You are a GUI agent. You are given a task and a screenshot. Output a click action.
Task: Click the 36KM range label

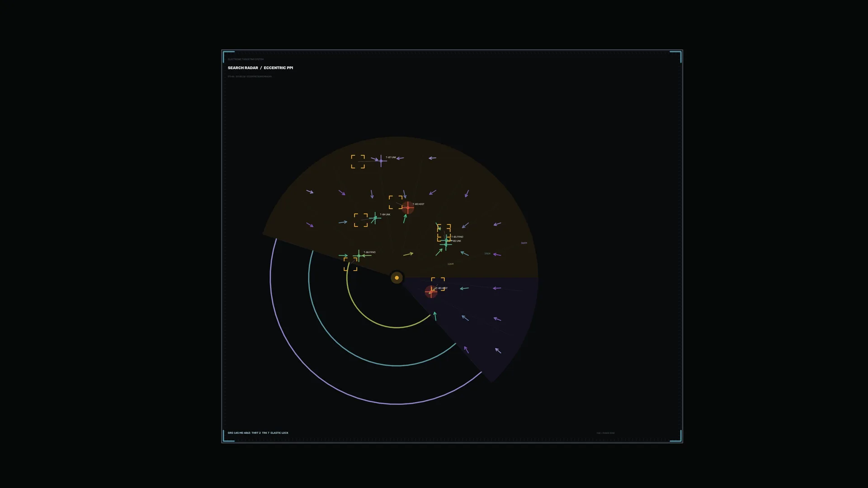coord(524,243)
